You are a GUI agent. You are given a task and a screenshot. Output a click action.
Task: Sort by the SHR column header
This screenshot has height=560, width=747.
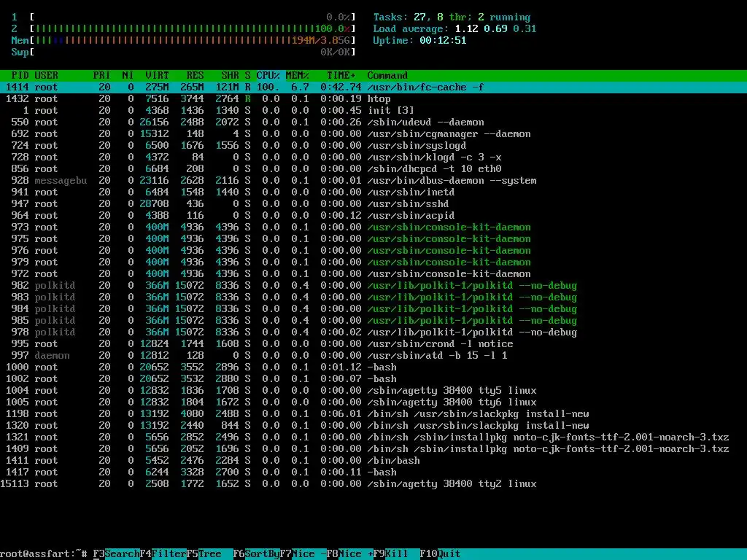pyautogui.click(x=230, y=75)
